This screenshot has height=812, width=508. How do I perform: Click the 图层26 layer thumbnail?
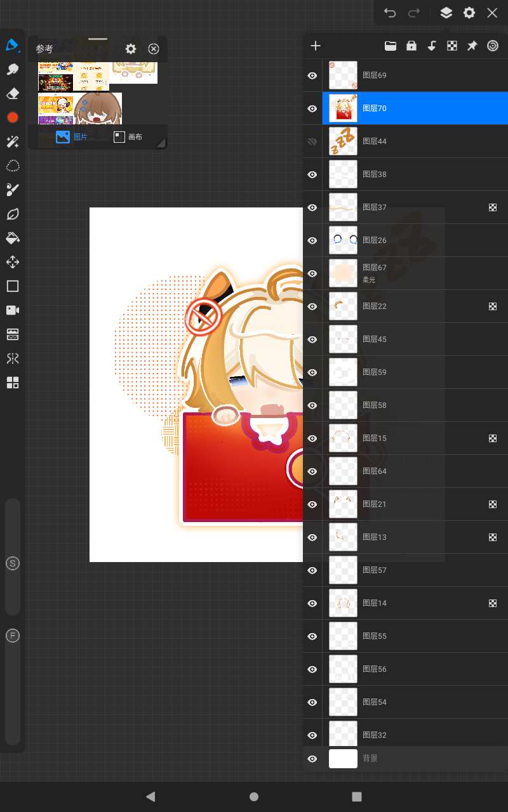click(x=343, y=240)
